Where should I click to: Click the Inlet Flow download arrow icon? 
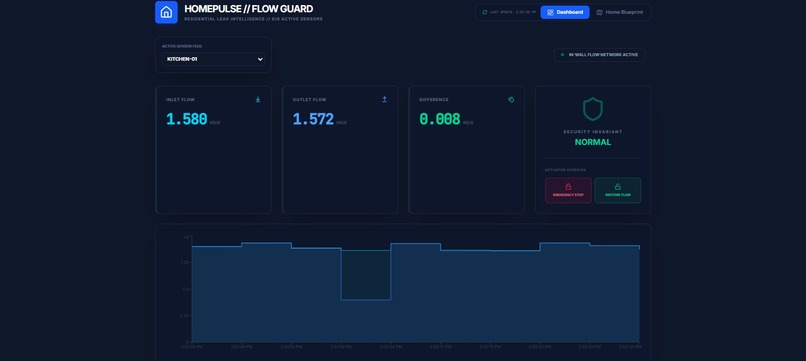pyautogui.click(x=258, y=100)
